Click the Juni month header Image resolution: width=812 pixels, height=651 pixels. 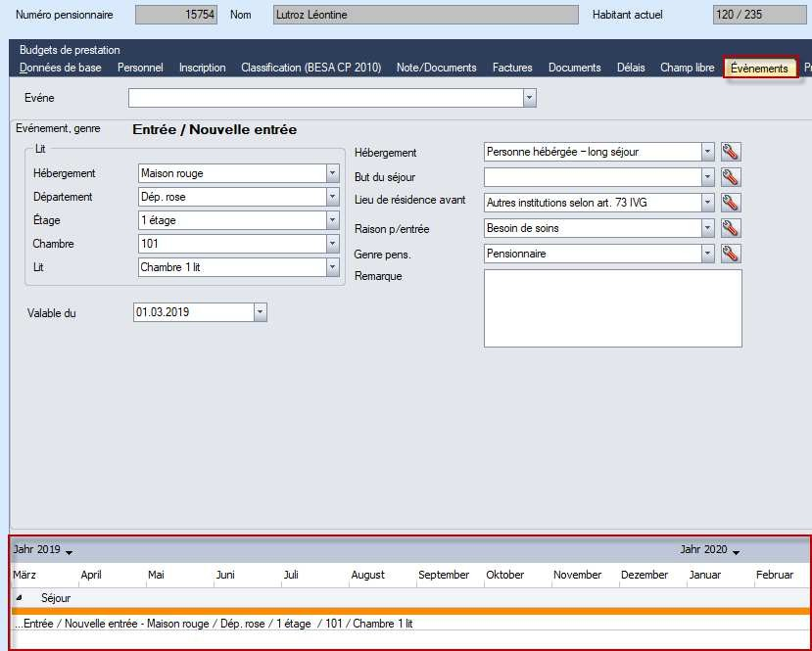pos(225,575)
